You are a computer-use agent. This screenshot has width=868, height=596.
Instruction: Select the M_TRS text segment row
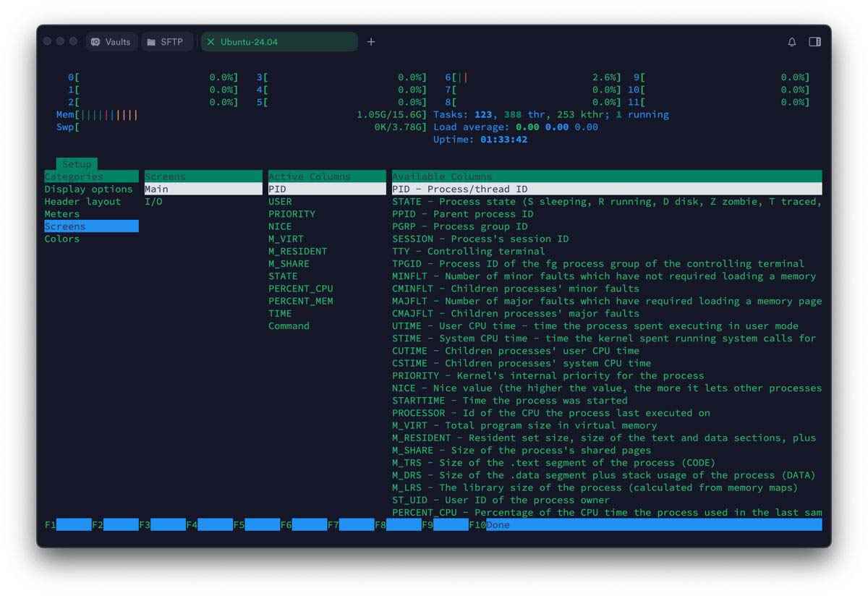coord(607,462)
